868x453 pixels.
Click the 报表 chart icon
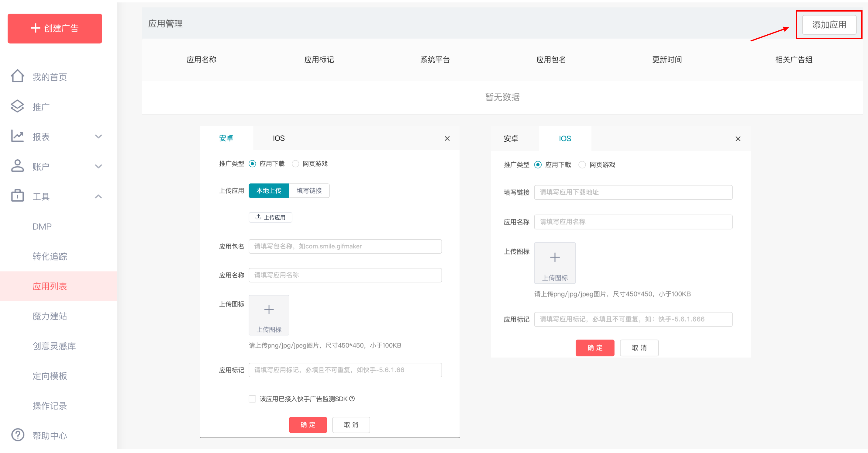coord(18,137)
